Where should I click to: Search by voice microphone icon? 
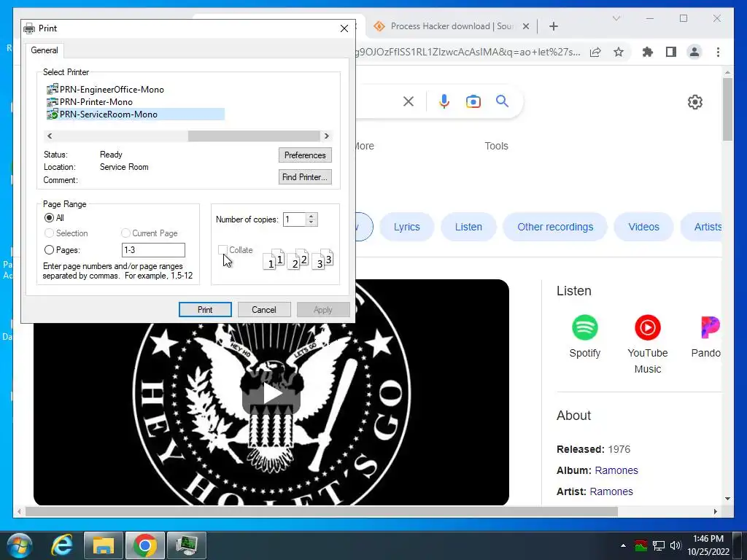[444, 101]
